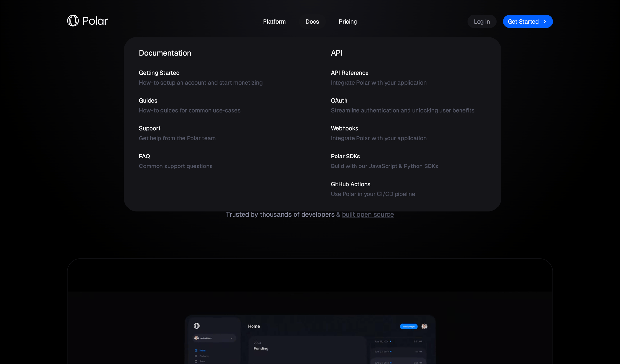620x364 pixels.
Task: Click the June 13 notification entry
Action: click(x=387, y=342)
